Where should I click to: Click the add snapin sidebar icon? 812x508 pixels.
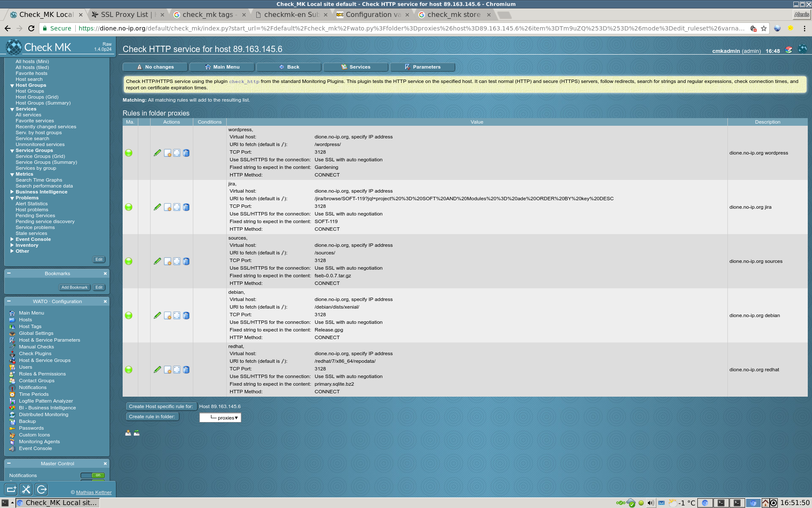[x=11, y=489]
